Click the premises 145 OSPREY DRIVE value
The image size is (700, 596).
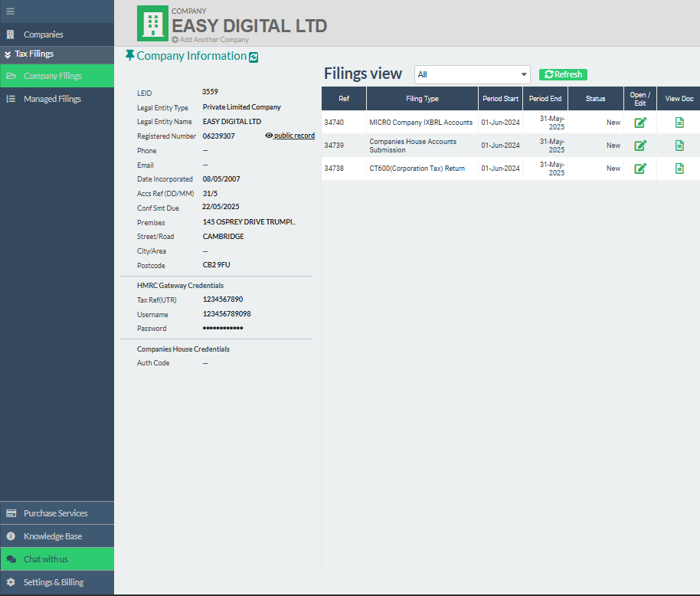pyautogui.click(x=249, y=222)
